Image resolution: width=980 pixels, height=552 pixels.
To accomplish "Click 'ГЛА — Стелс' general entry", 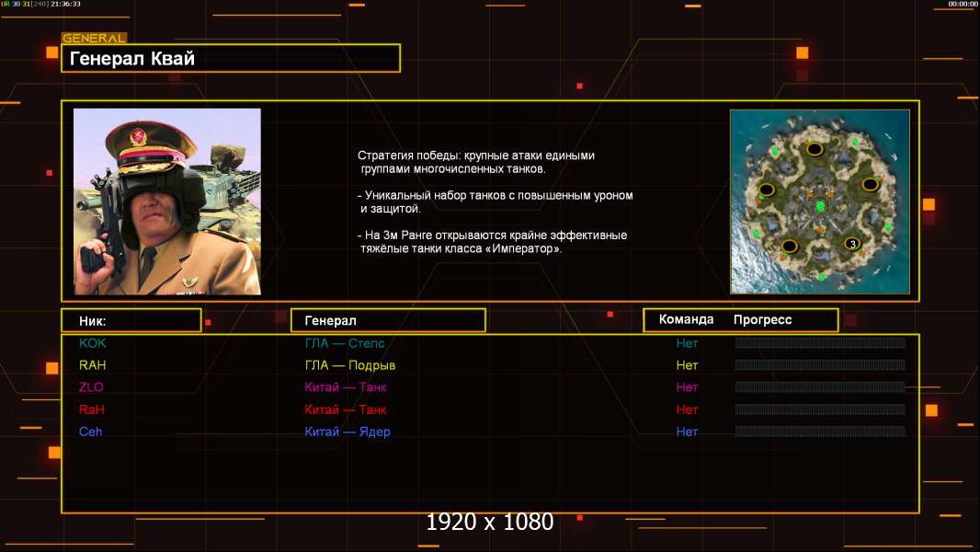I will tap(345, 343).
